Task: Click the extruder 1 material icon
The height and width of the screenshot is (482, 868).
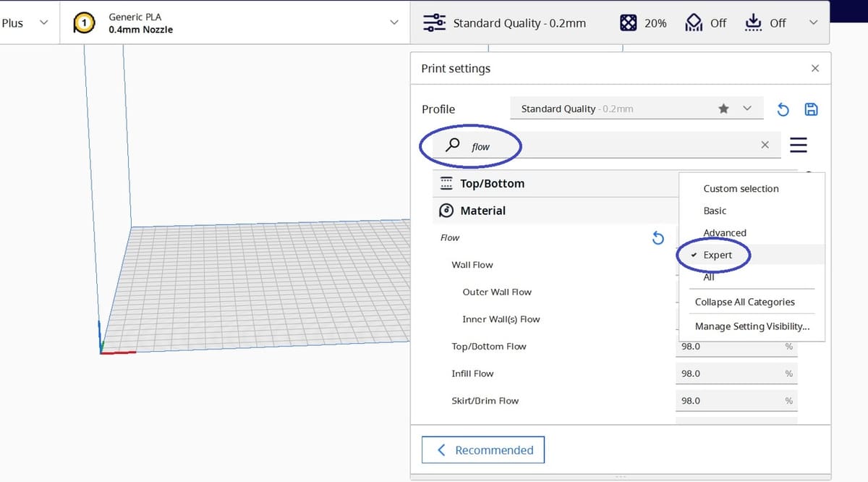Action: (85, 23)
